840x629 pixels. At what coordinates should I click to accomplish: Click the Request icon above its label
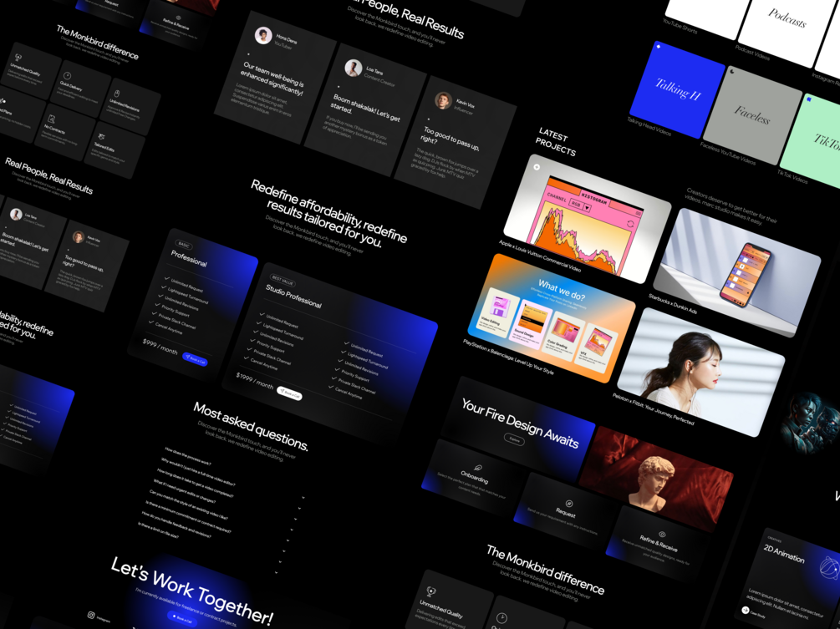pyautogui.click(x=568, y=505)
